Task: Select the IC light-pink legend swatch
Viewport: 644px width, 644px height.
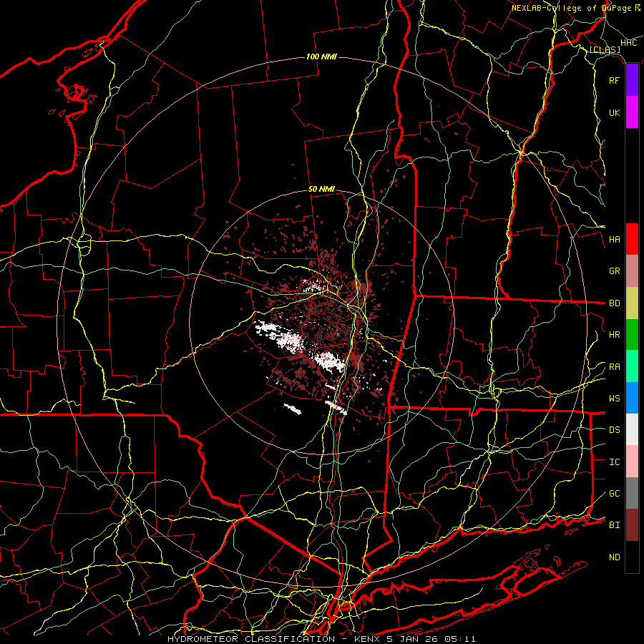Action: (632, 462)
